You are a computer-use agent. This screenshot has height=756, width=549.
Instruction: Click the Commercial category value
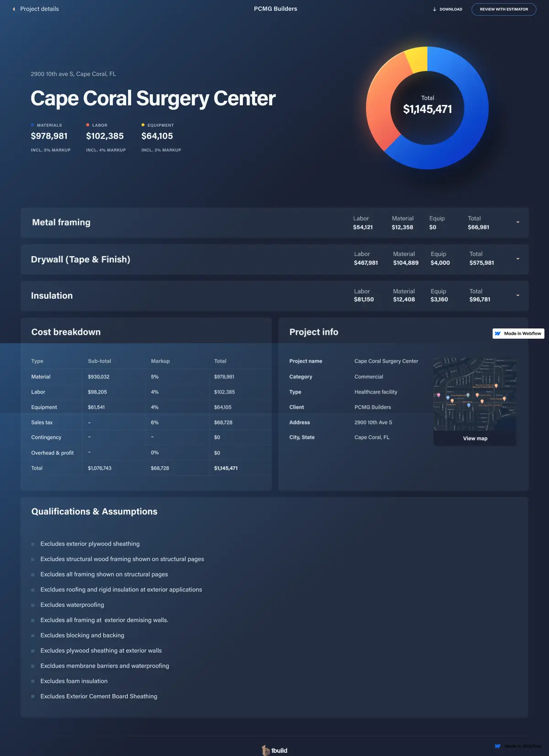369,377
